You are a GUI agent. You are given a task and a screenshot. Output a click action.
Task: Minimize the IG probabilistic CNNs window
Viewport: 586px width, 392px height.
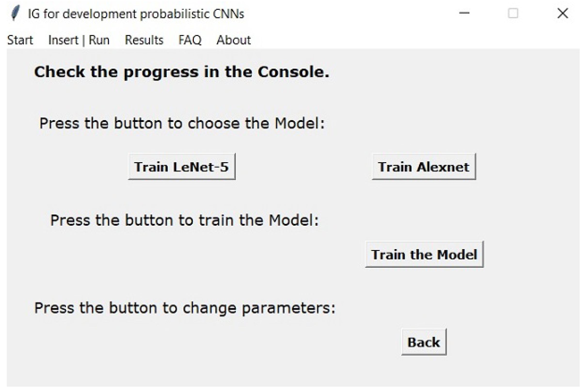pyautogui.click(x=464, y=13)
